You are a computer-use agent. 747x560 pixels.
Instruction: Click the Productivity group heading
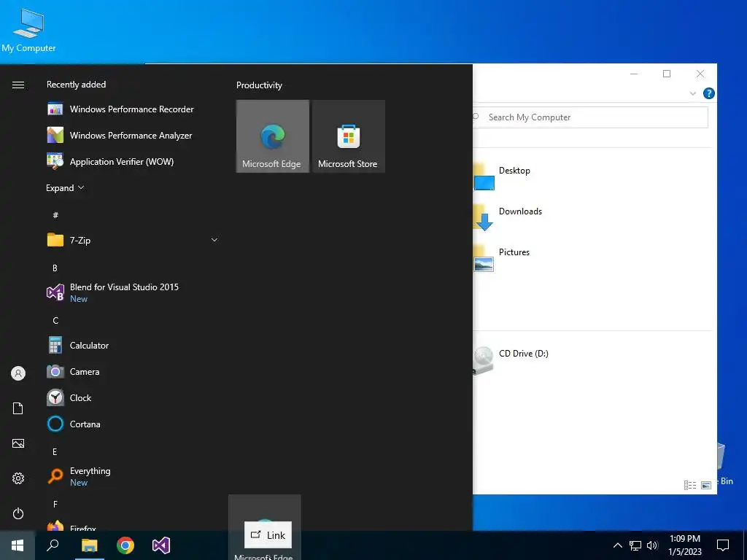click(259, 85)
